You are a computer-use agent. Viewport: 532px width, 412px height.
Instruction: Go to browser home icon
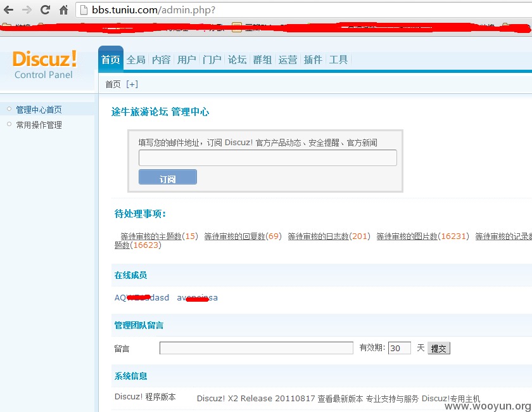tap(63, 10)
